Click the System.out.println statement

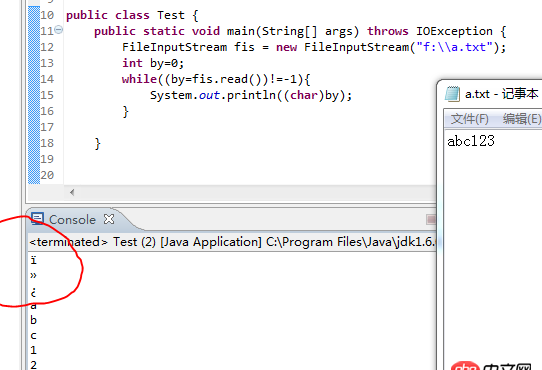coord(251,95)
